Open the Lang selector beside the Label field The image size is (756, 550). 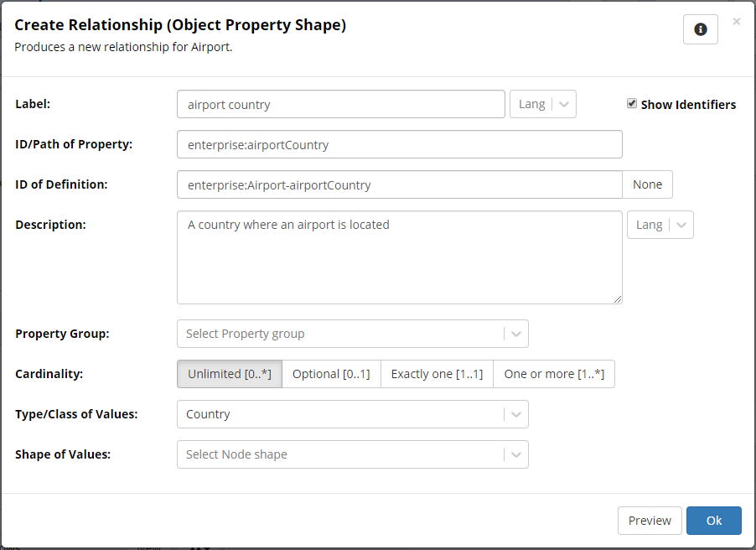[x=565, y=104]
